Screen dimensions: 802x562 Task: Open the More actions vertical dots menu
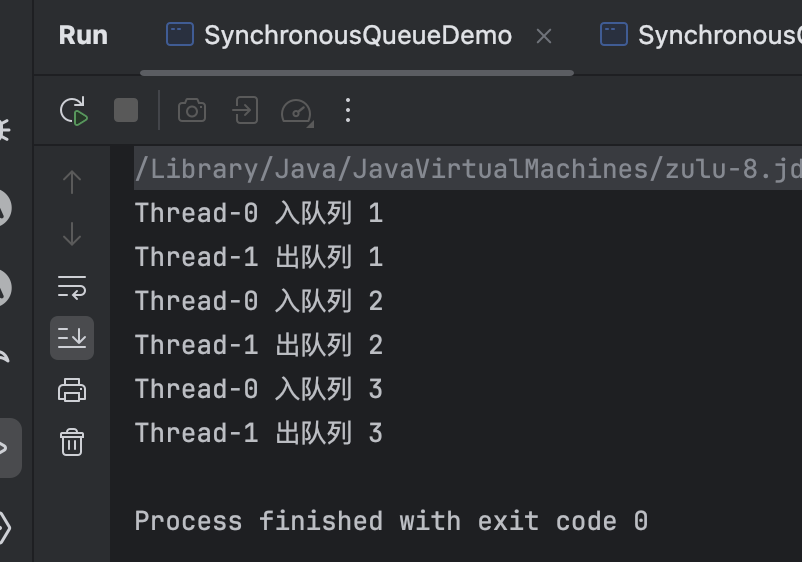348,110
